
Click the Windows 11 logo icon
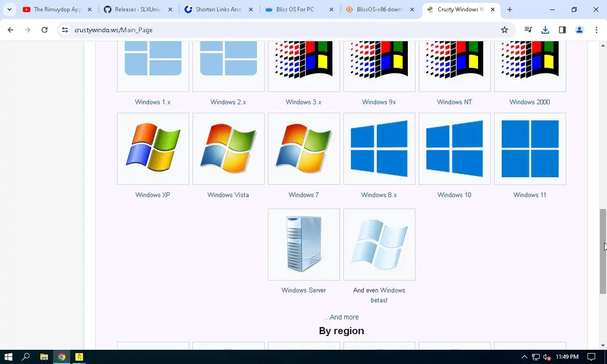click(x=530, y=149)
